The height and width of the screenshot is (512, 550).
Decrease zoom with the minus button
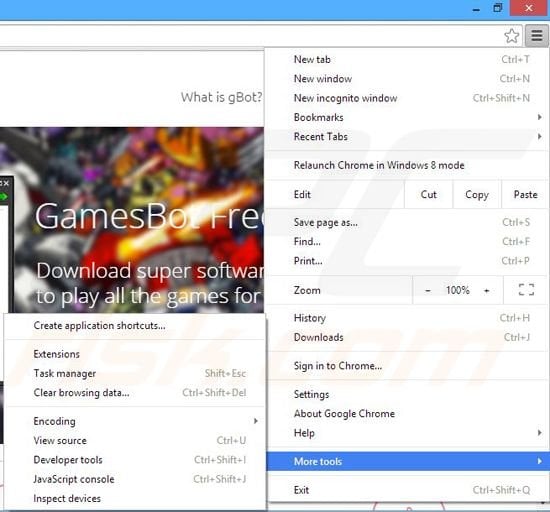[428, 290]
